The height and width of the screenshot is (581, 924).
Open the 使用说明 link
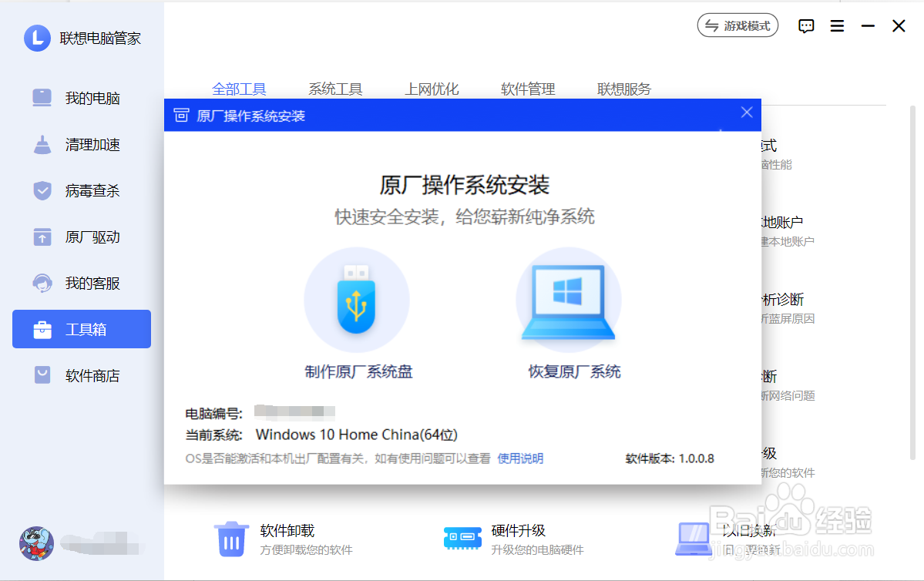(x=520, y=458)
